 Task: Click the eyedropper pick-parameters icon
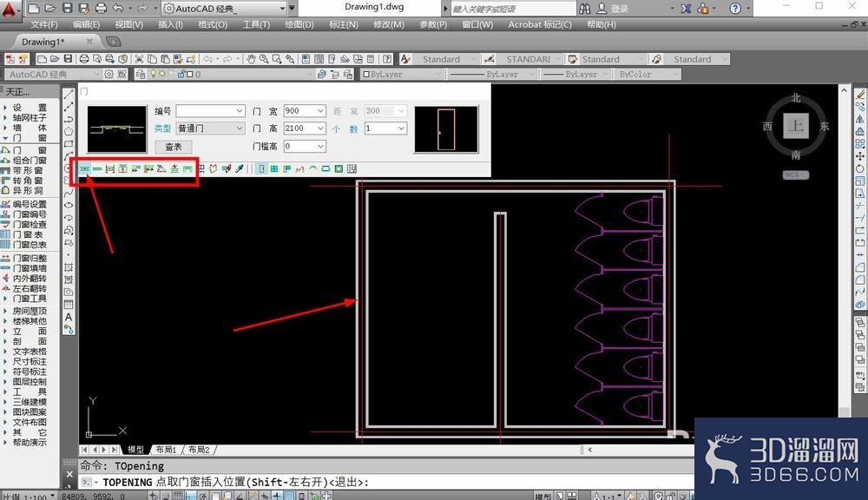pyautogui.click(x=240, y=169)
